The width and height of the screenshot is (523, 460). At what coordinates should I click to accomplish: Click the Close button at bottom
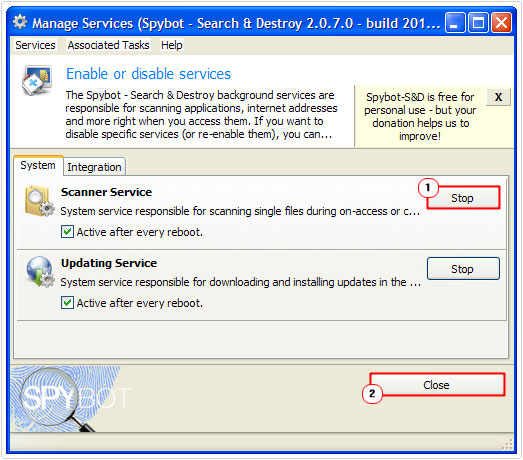pos(437,385)
